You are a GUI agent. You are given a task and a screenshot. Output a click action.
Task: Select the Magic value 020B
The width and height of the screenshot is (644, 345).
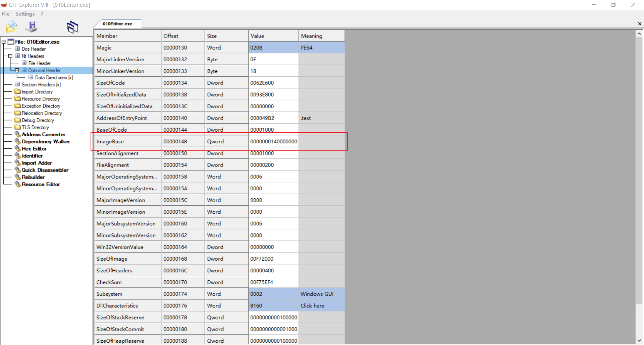[x=274, y=48]
